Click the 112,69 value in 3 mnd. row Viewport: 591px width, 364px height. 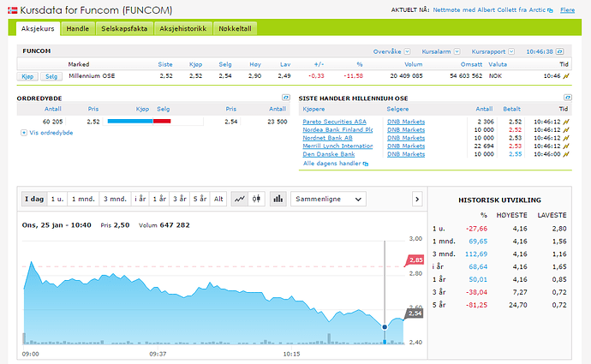click(x=476, y=254)
